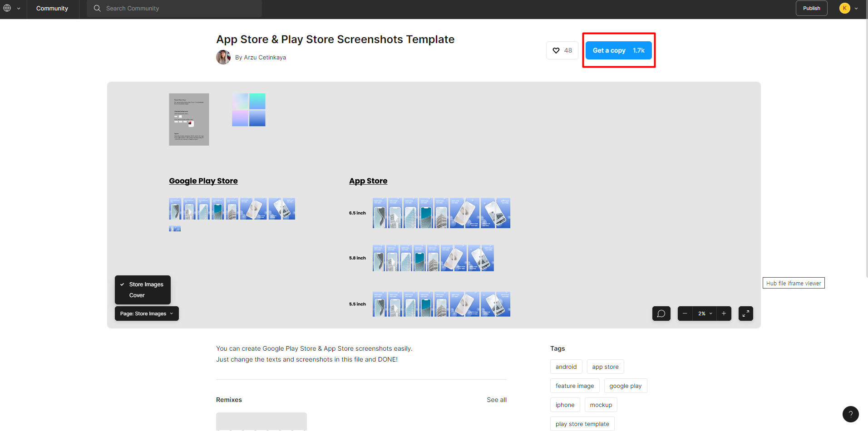Click the mockup tag
Viewport: 868px width, 431px height.
(601, 405)
